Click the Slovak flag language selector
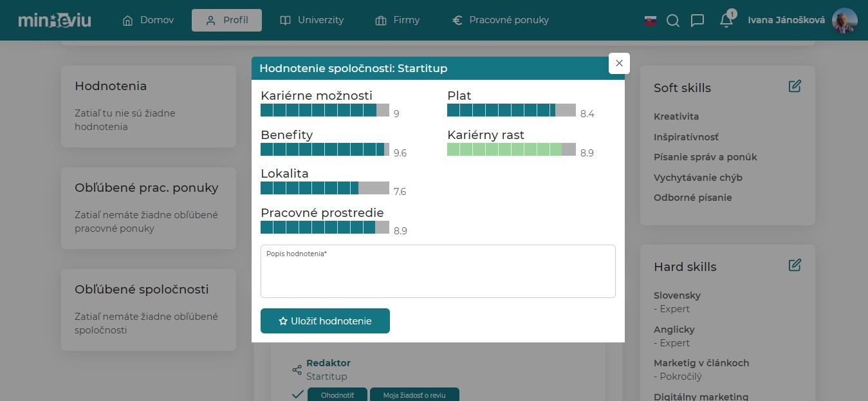The height and width of the screenshot is (401, 868). pos(650,21)
